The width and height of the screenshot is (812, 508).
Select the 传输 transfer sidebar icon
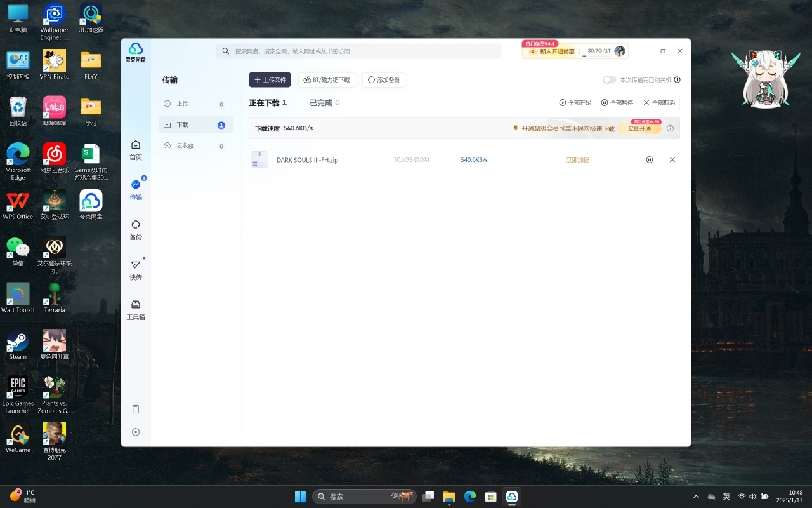click(136, 190)
